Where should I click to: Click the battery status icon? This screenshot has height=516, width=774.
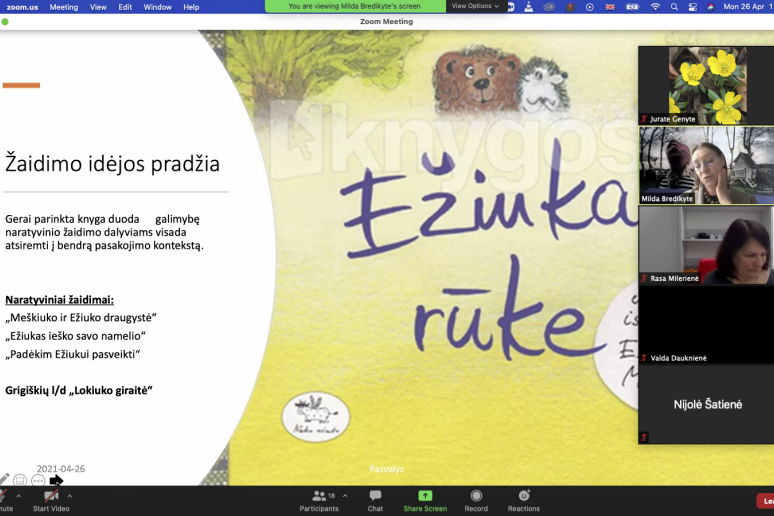pos(632,7)
